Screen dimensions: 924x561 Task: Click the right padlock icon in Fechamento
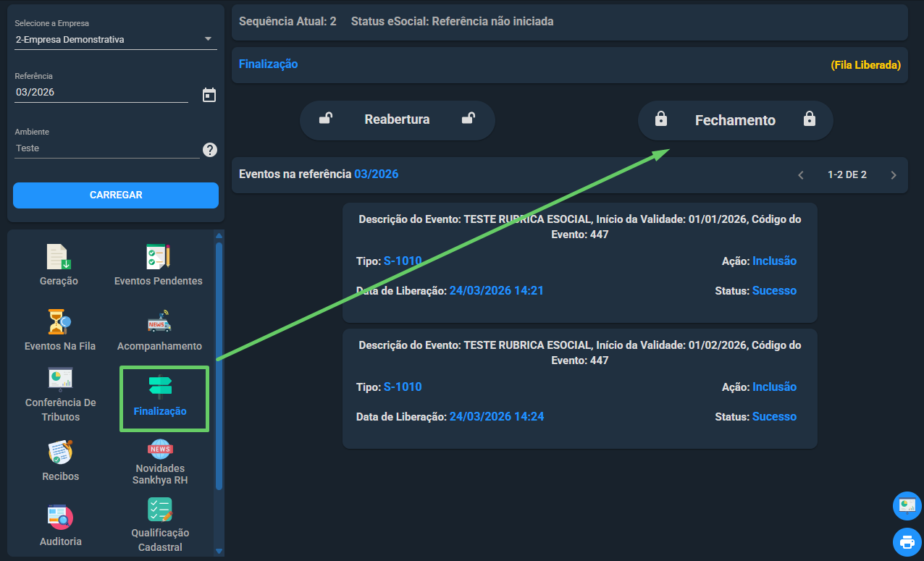tap(810, 119)
